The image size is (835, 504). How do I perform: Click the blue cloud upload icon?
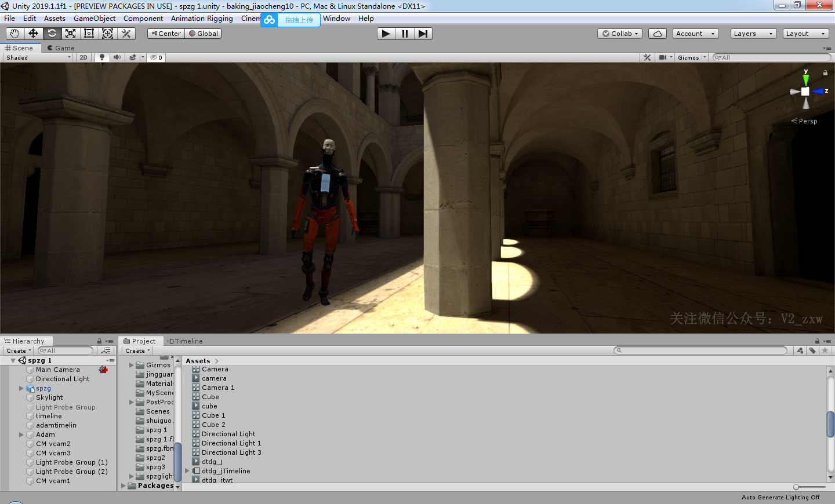(x=269, y=20)
